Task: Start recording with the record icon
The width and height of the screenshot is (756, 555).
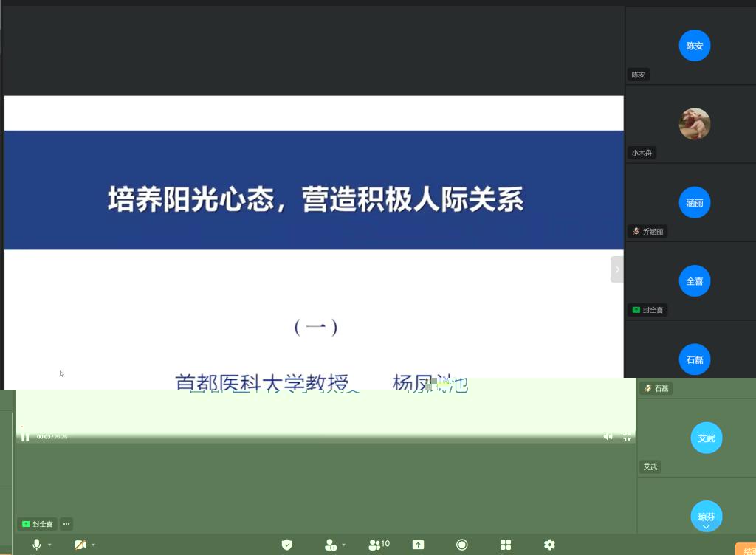Action: point(462,545)
